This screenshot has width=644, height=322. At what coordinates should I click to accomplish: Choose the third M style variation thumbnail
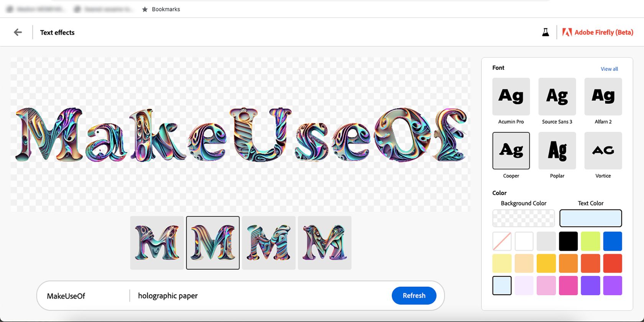[x=269, y=243]
